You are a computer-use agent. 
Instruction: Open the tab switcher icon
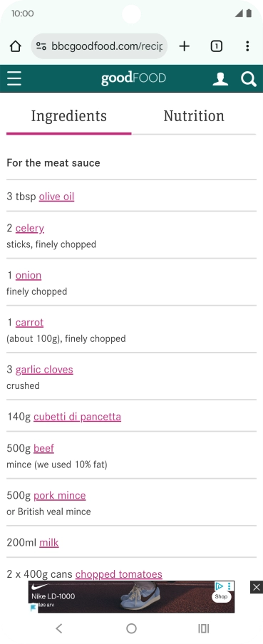(x=217, y=46)
